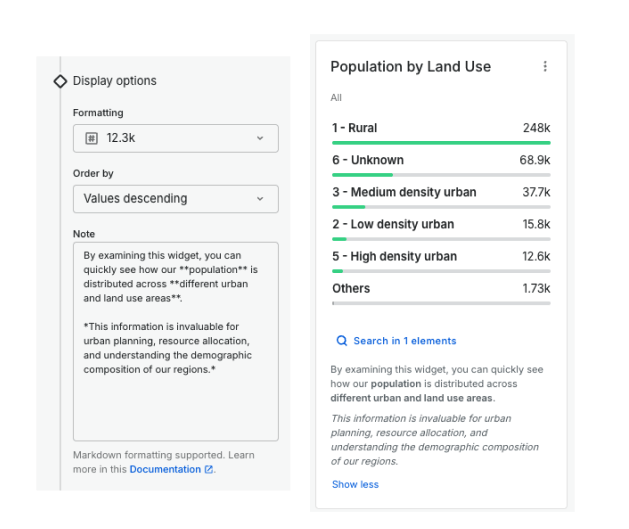Click the Formatting dropdown chevron arrow
The width and height of the screenshot is (629, 529).
[x=260, y=138]
